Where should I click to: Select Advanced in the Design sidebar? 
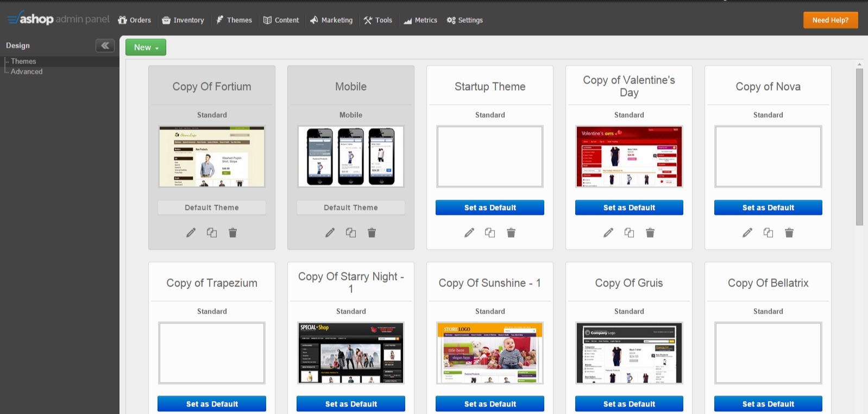27,72
